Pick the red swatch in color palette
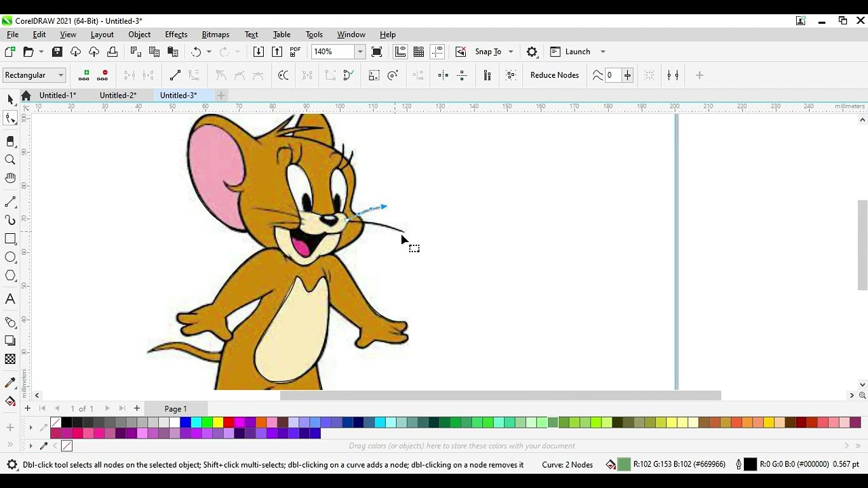This screenshot has height=488, width=868. 229,423
